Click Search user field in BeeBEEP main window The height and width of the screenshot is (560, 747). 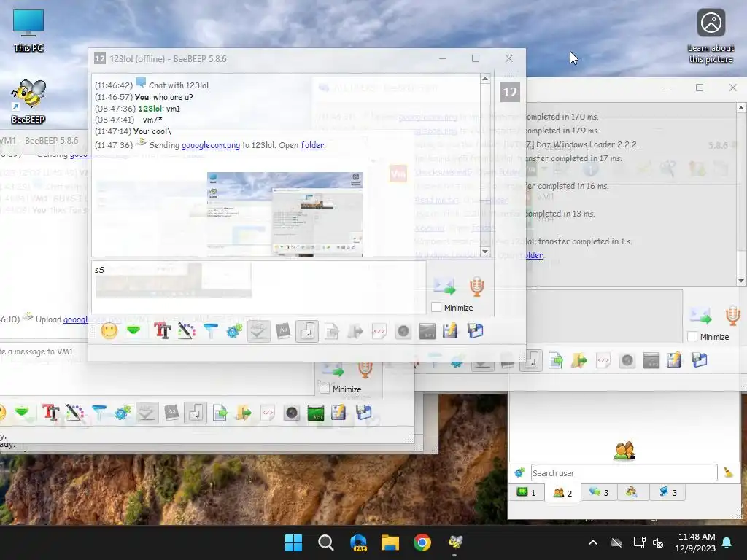(x=624, y=472)
